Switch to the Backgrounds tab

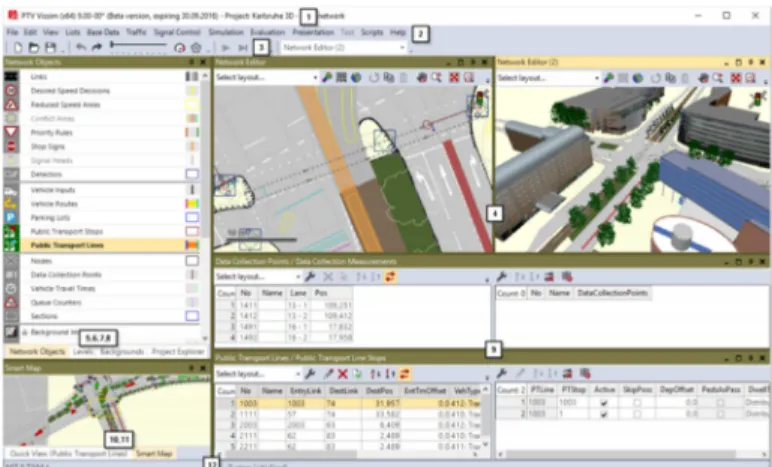coord(122,351)
